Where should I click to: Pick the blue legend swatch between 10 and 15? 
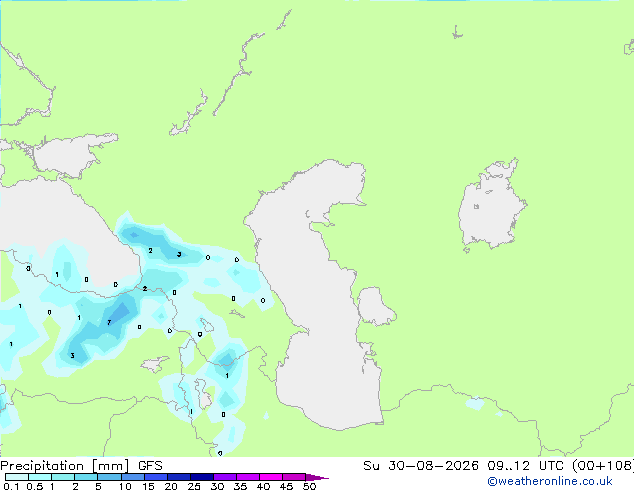133,477
